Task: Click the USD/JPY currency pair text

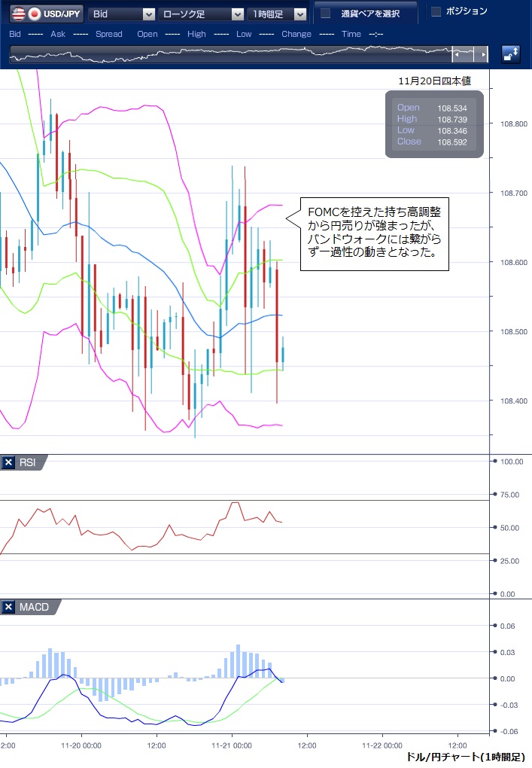Action: [63, 14]
